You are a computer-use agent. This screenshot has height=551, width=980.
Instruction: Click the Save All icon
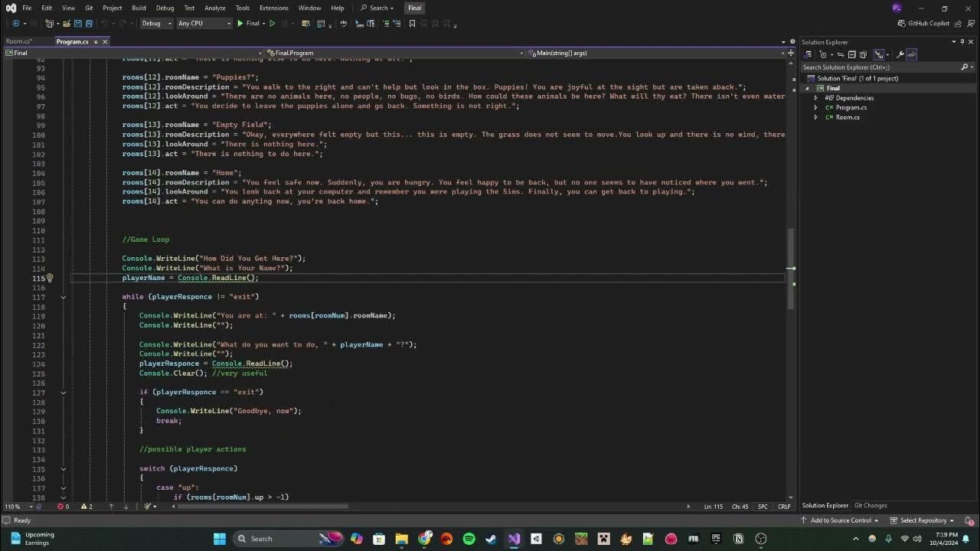(89, 23)
